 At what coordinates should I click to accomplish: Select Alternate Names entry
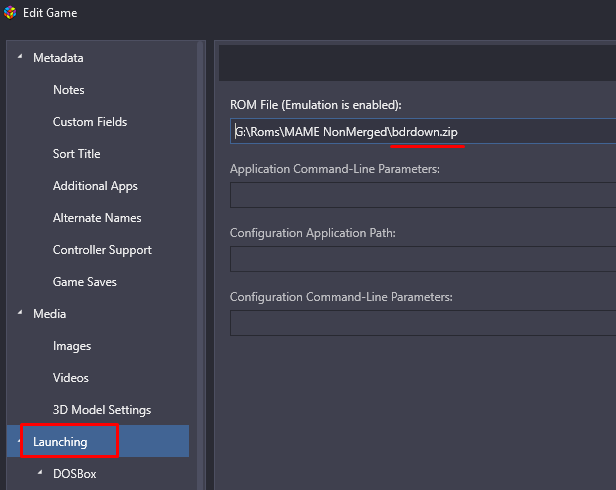tap(97, 218)
